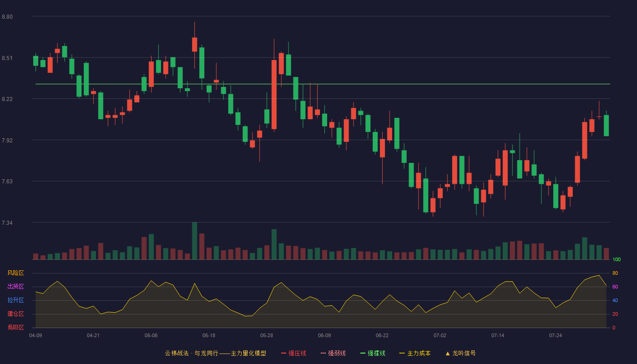Toggle the 强弱线 legend series
Image resolution: width=637 pixels, height=364 pixels.
(333, 353)
